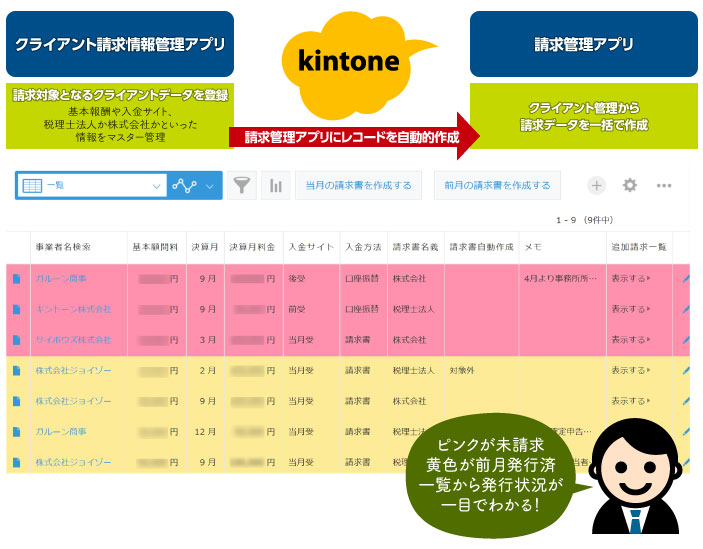Expand the chevron beside the graph icon
Image resolution: width=703 pixels, height=549 pixels.
tap(210, 186)
